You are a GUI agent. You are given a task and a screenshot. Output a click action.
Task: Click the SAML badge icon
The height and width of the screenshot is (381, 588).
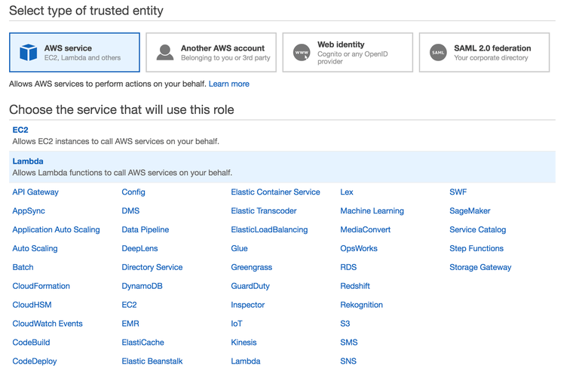pos(438,52)
